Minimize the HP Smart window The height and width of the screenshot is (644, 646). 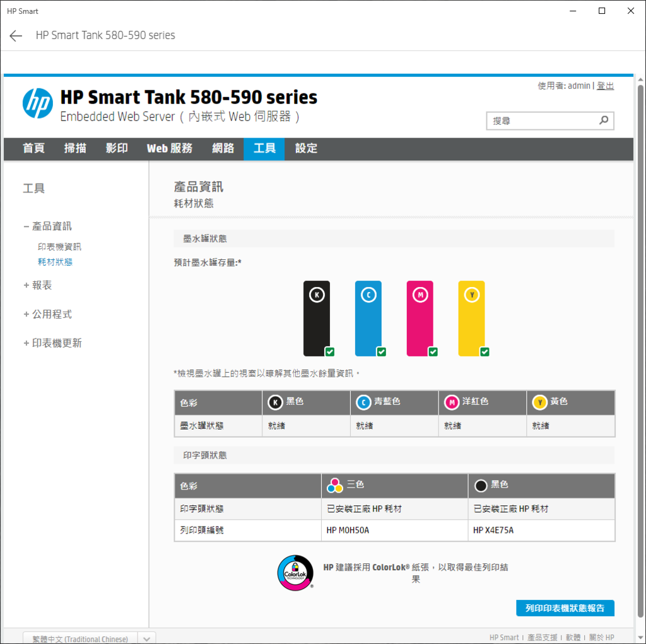[x=573, y=11]
